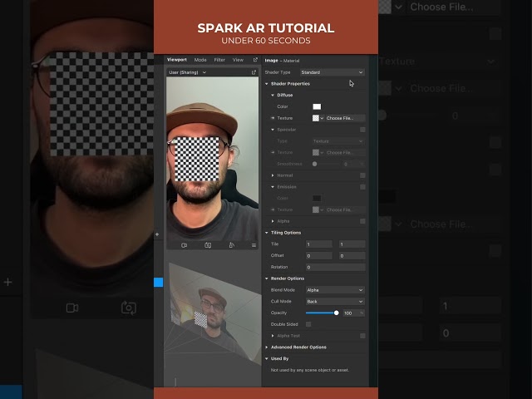Click the second Tile value field

(352, 244)
